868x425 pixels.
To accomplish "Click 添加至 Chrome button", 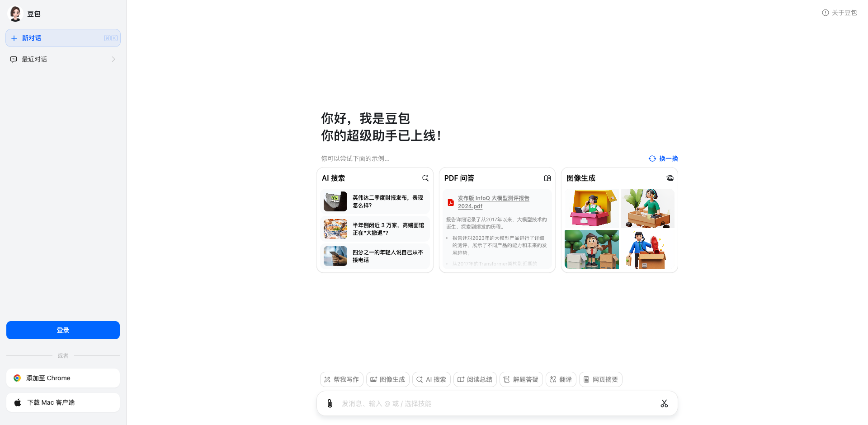I will (x=63, y=378).
